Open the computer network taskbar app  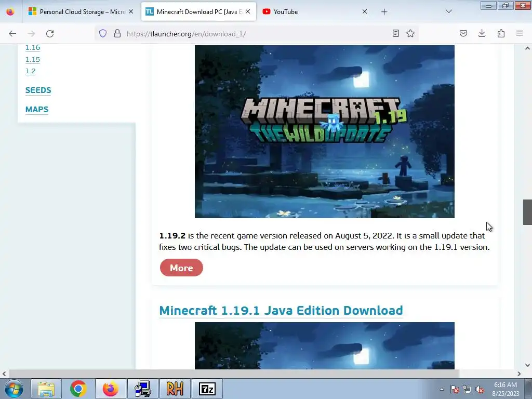point(143,389)
